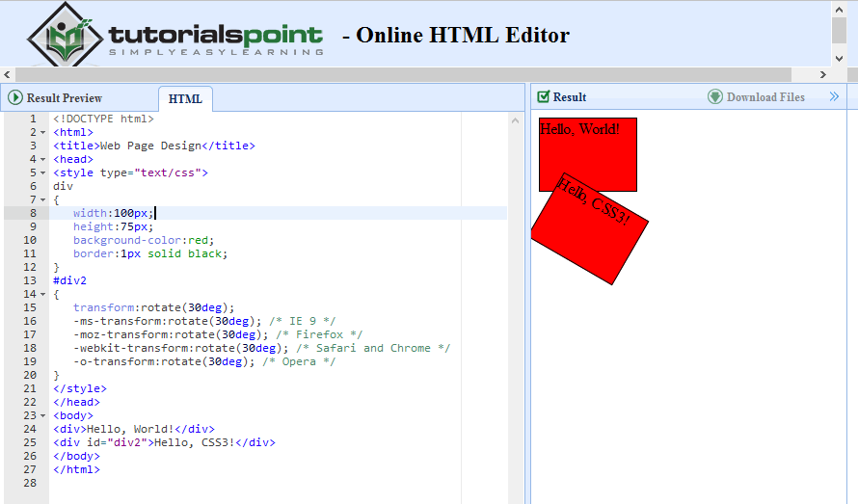Click the -webkit-transform Safari and Chrome line
The width and height of the screenshot is (858, 504).
coord(261,348)
